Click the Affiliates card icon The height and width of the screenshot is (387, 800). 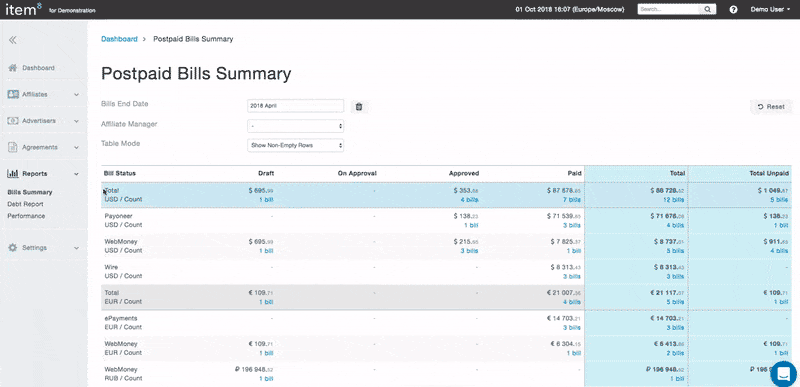pos(13,94)
